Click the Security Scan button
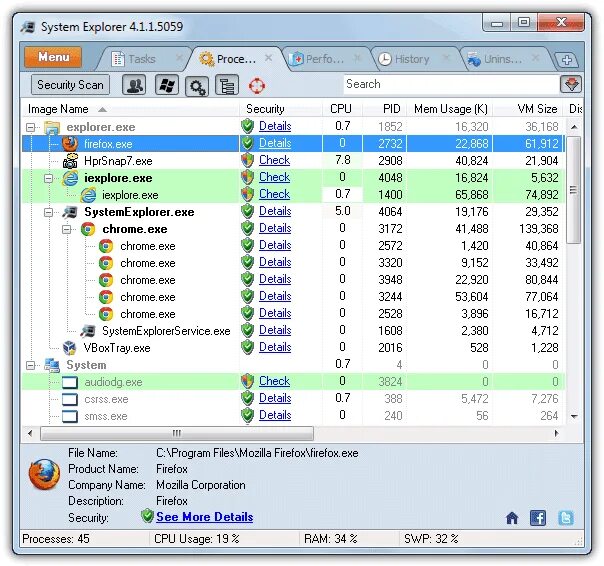Screen dimensions: 604x566 coord(70,85)
